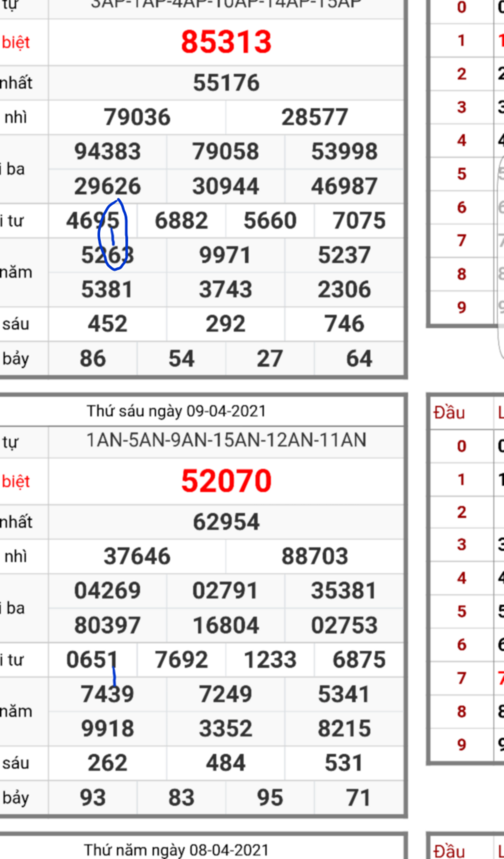
Task: Click the fourth-prize number 7075
Action: (x=359, y=221)
